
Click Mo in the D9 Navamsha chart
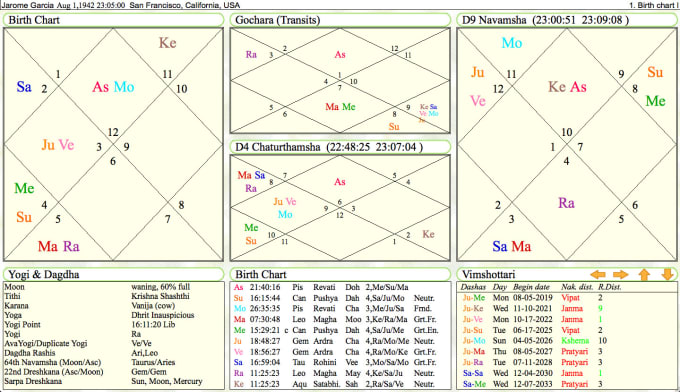pos(512,43)
